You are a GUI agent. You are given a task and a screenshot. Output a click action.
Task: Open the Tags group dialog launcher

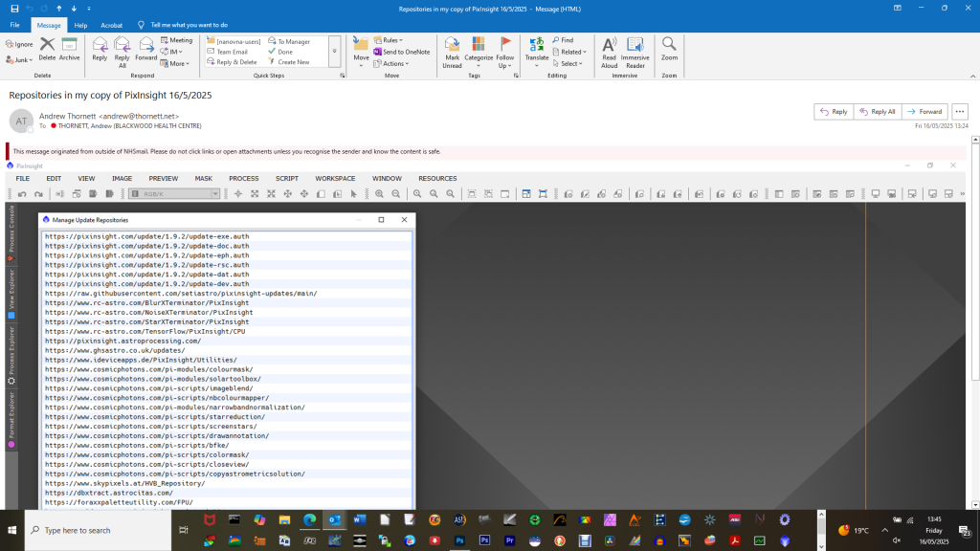[x=516, y=76]
